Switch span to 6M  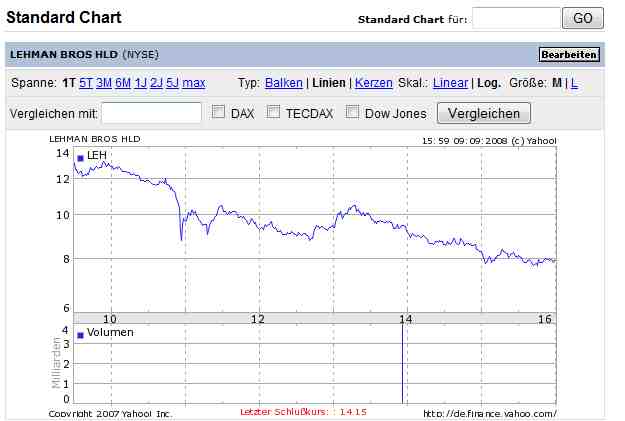click(123, 83)
